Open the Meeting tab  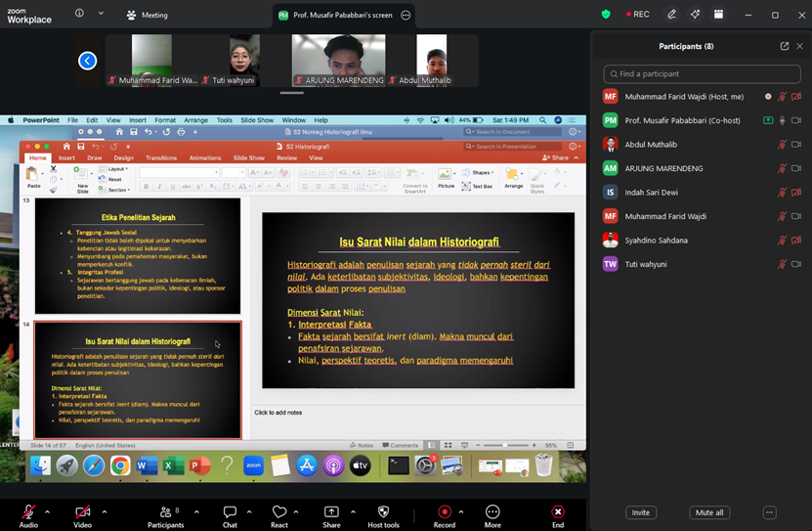click(148, 15)
